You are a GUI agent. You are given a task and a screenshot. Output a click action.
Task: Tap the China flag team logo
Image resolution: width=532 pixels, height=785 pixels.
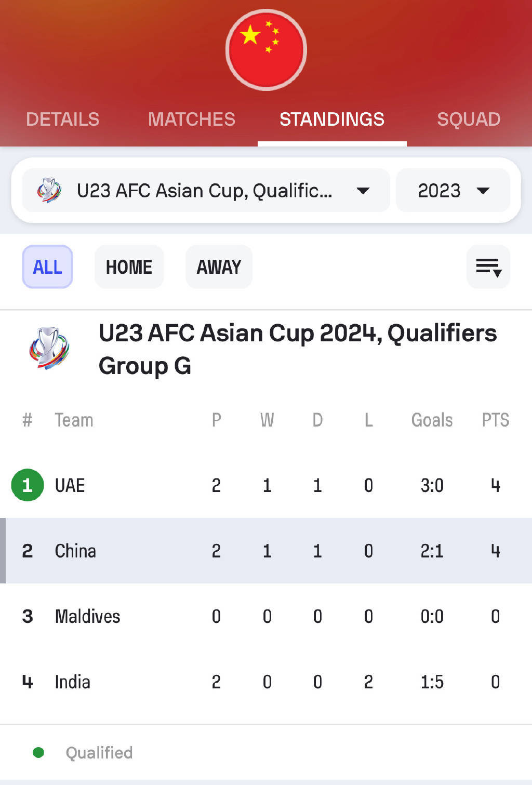(x=266, y=50)
